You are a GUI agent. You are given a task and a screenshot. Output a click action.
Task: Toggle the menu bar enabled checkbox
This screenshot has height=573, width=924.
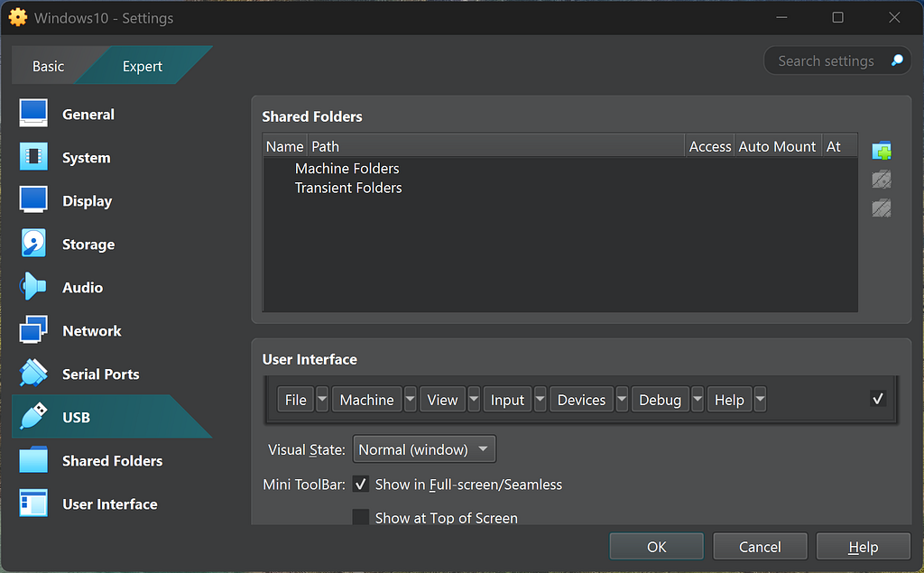click(x=877, y=399)
